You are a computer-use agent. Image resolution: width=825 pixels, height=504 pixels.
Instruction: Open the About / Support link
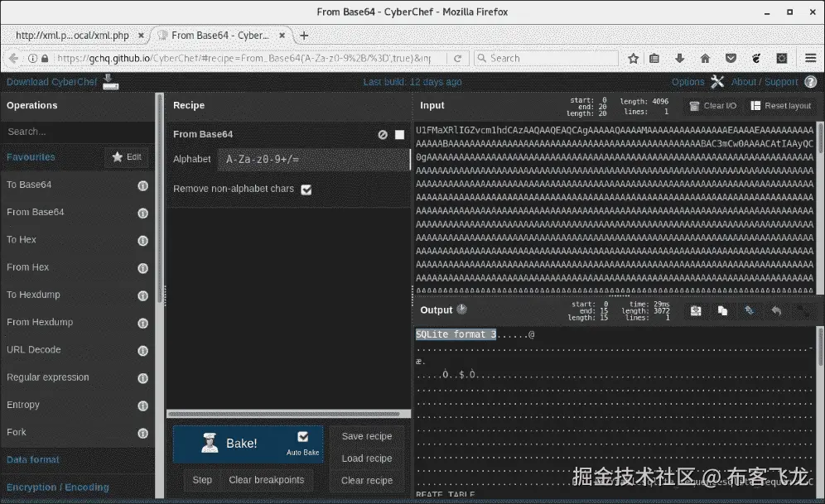[765, 82]
